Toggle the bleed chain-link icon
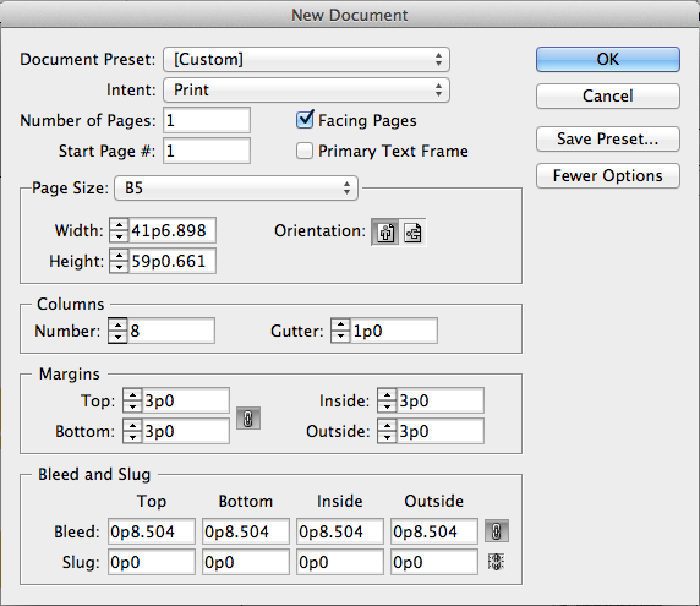The image size is (700, 606). pos(496,531)
